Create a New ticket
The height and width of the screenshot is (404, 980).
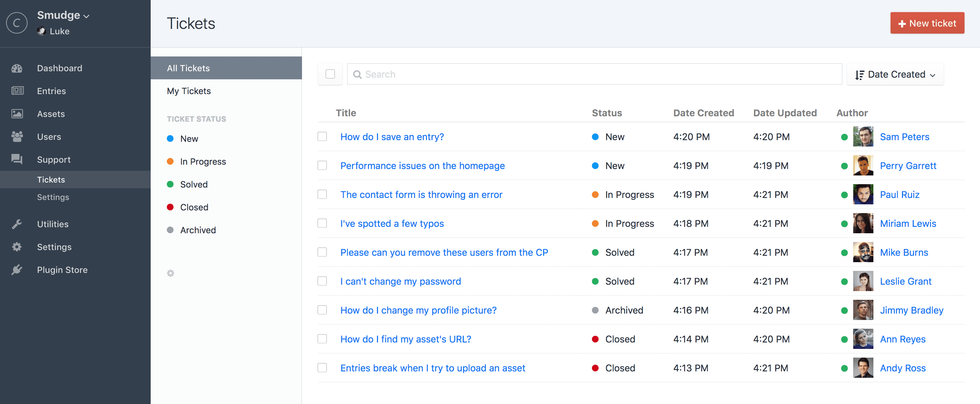coord(927,23)
